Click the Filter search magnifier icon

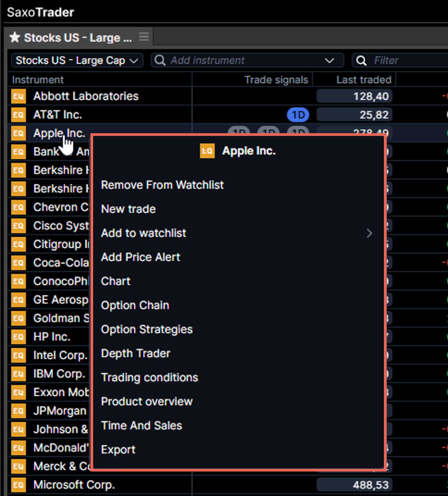click(361, 61)
